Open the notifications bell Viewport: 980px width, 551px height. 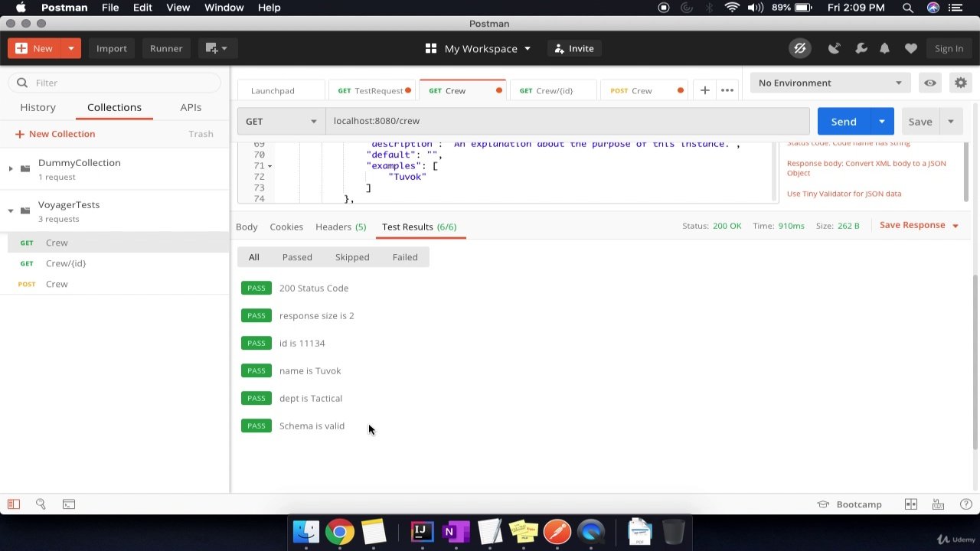[884, 48]
